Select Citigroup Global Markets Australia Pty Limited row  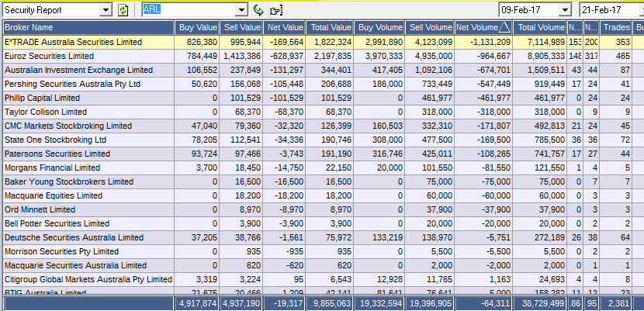coord(322,279)
